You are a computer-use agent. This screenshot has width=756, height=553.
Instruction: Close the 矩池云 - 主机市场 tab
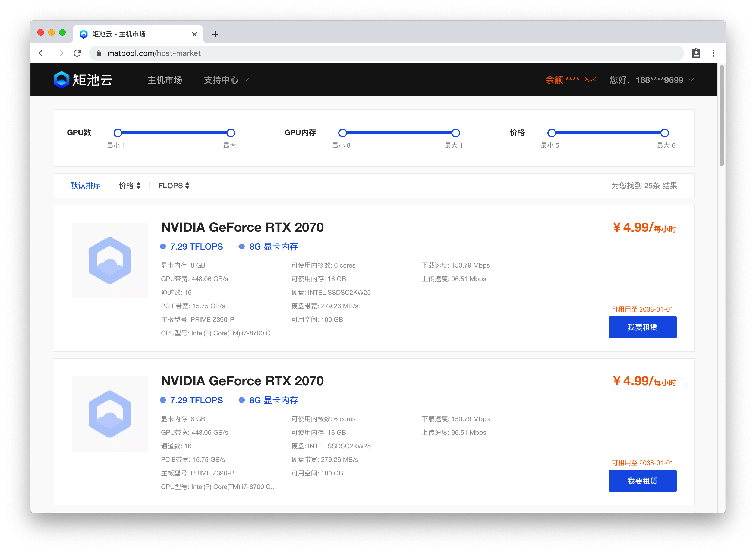194,34
